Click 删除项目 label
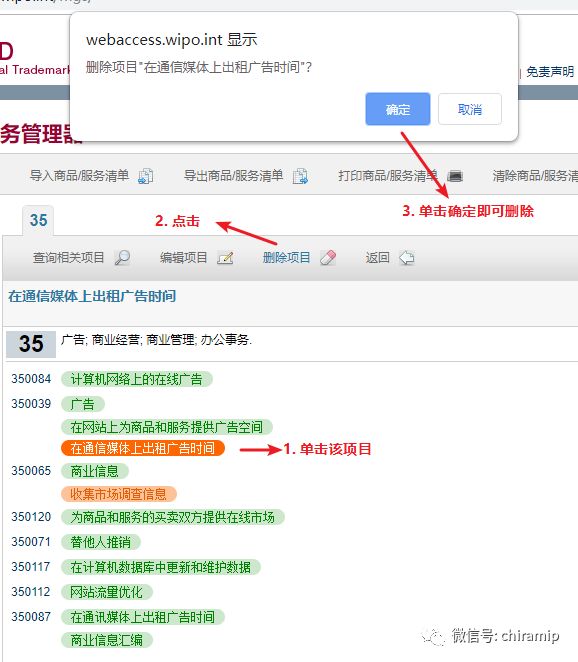 [x=287, y=258]
